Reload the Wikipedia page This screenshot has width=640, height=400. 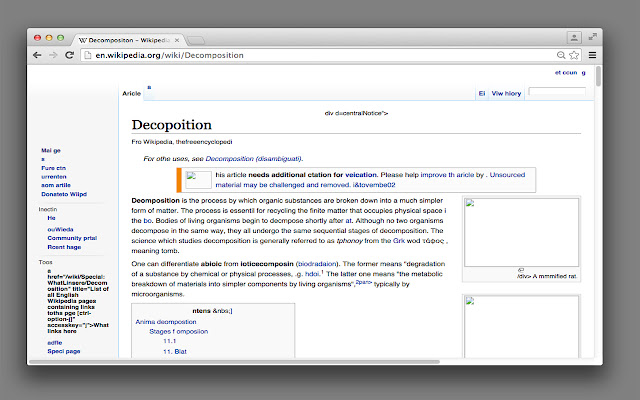pos(69,55)
